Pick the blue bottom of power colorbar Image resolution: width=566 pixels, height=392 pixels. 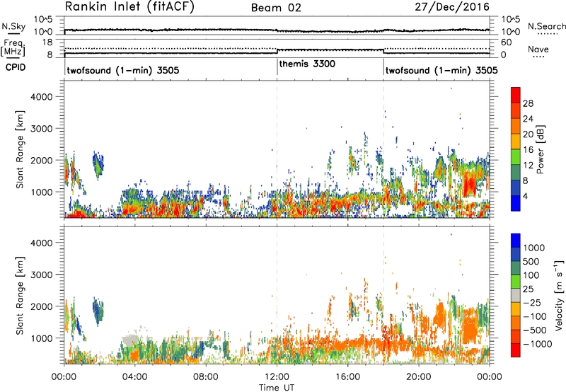click(516, 203)
